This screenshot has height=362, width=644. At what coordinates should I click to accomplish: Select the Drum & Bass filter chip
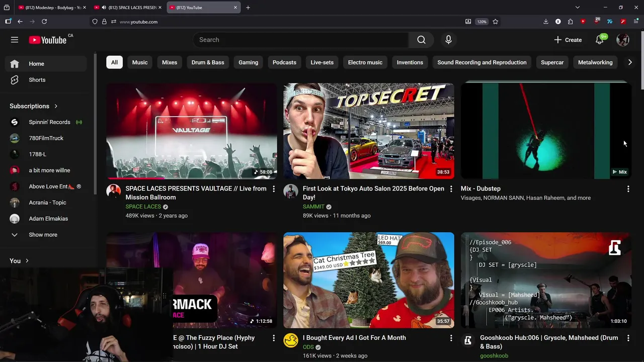pos(208,62)
